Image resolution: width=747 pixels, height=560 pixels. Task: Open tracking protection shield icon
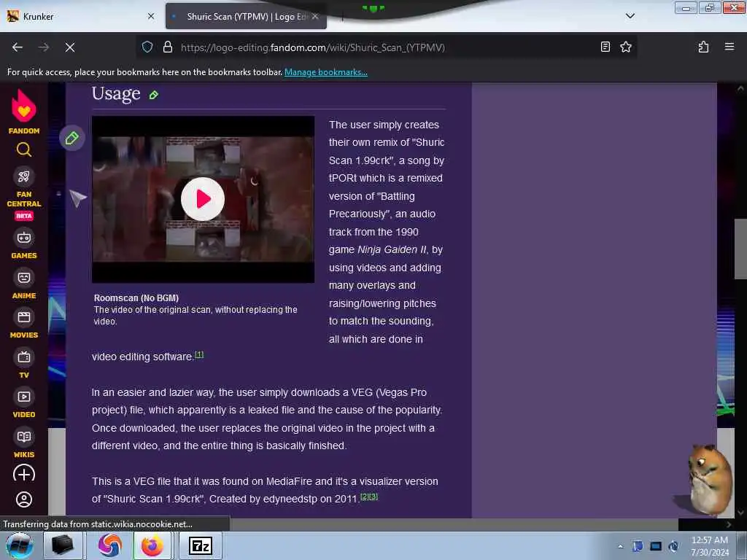147,47
